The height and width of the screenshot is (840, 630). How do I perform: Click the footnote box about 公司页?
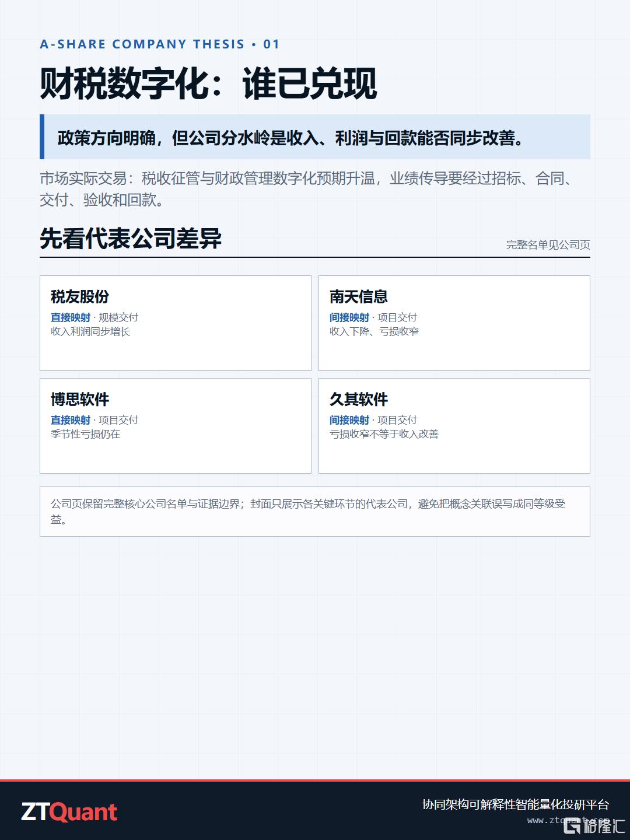pos(315,512)
